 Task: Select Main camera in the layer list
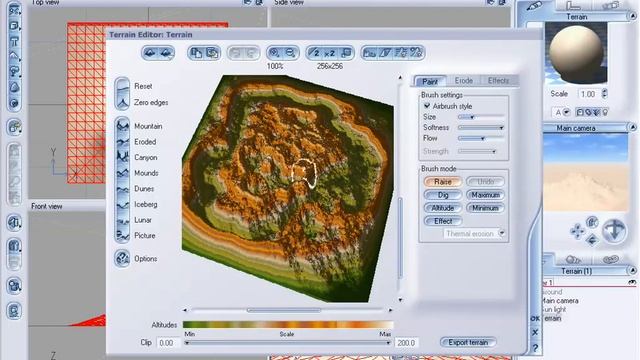coord(560,301)
